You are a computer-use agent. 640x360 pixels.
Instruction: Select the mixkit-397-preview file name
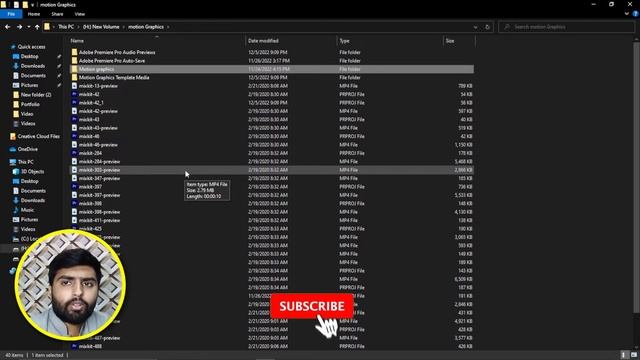(99, 195)
